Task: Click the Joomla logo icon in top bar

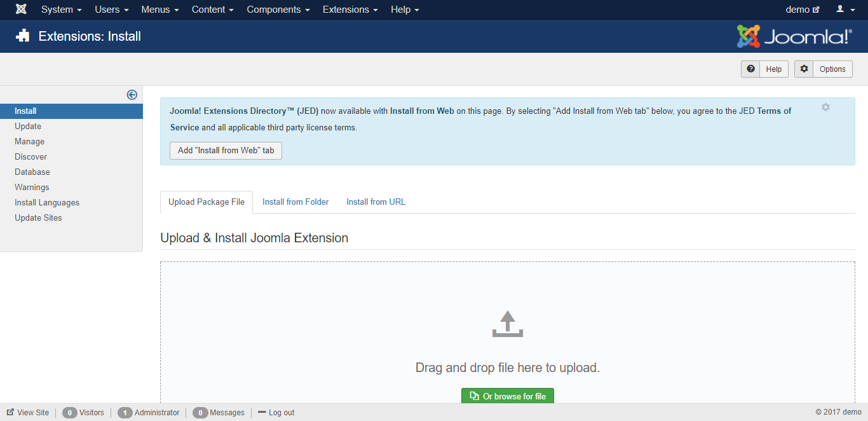Action: tap(21, 10)
